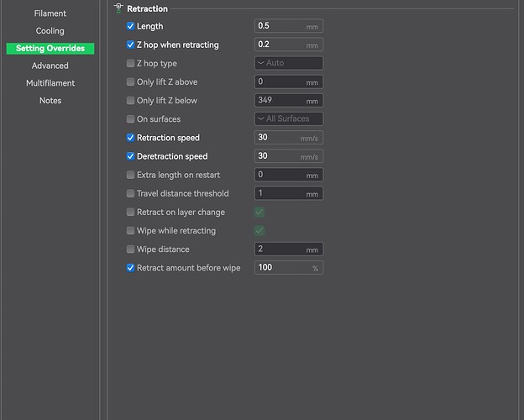Screen dimensions: 524x420
Task: Open the Cooling tab
Action: point(50,31)
